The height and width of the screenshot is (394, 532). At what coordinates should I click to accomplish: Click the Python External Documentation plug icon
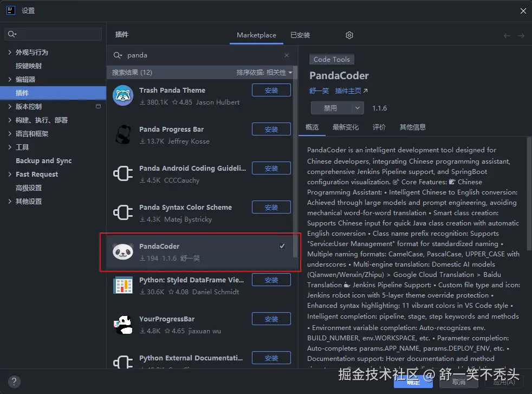[x=123, y=362]
